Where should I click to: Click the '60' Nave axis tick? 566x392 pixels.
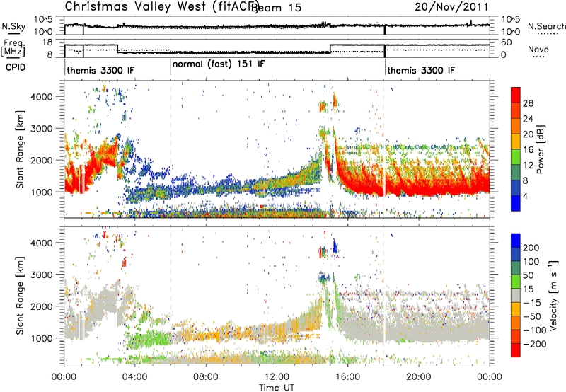[507, 42]
